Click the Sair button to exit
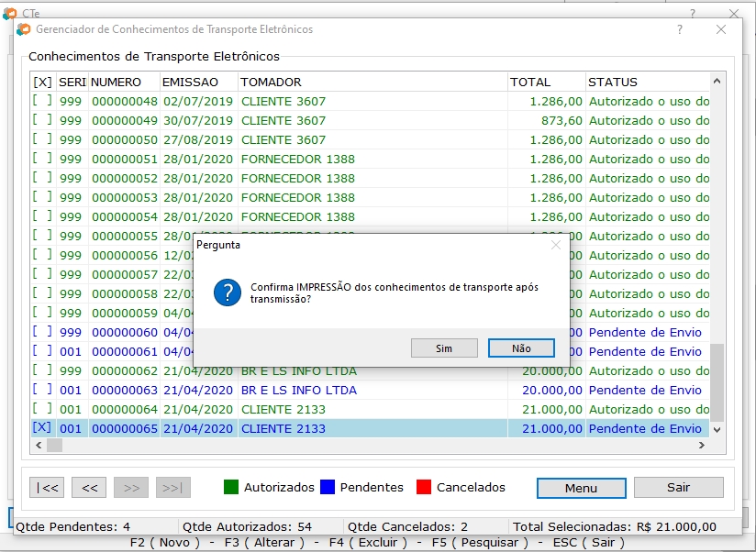This screenshot has width=756, height=552. pyautogui.click(x=678, y=487)
